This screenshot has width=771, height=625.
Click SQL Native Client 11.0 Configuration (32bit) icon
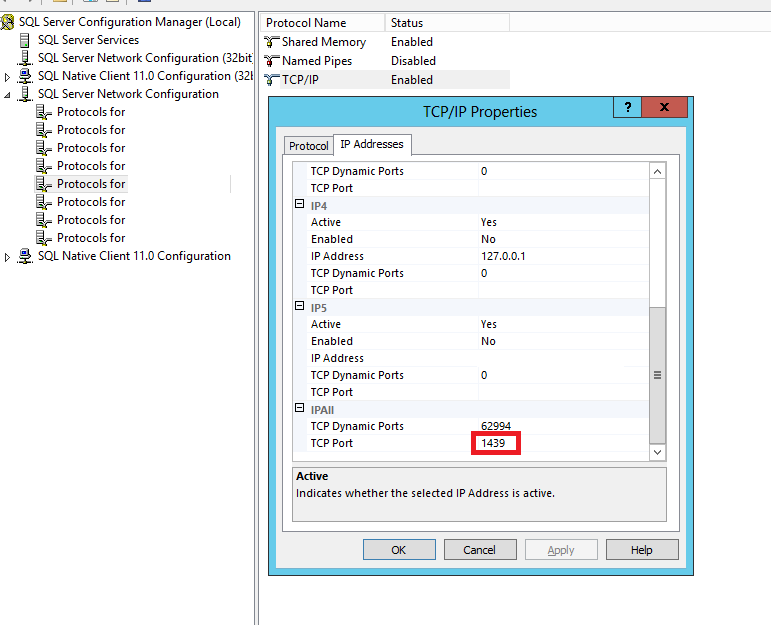[25, 76]
